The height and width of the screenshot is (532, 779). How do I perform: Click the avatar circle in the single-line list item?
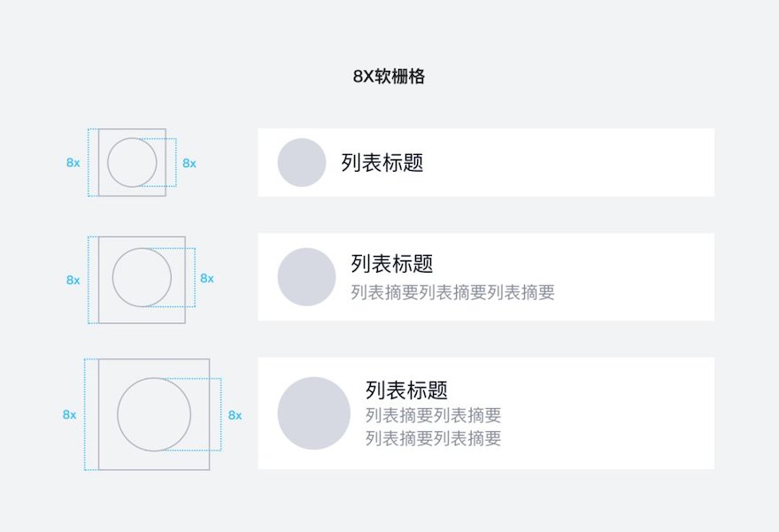tap(302, 162)
